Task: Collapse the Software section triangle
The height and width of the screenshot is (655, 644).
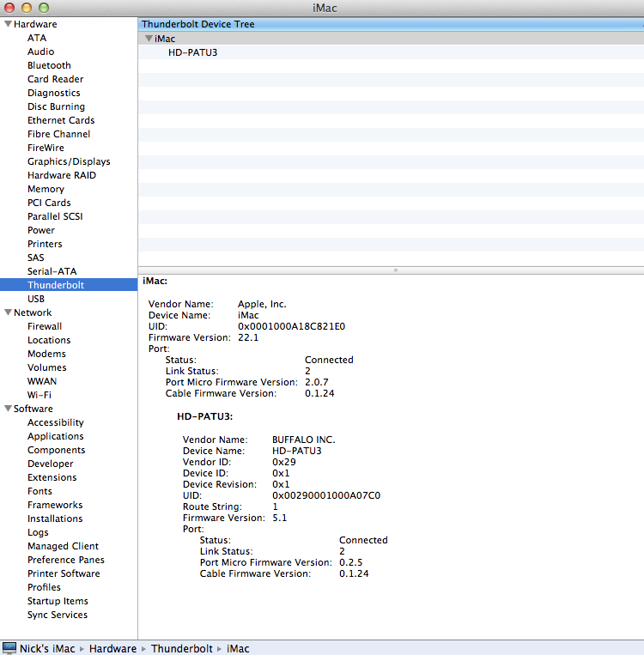Action: pyautogui.click(x=8, y=409)
